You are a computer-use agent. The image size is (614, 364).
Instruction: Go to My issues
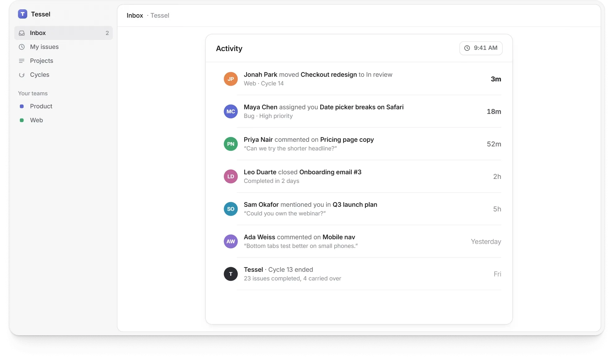[x=64, y=47]
